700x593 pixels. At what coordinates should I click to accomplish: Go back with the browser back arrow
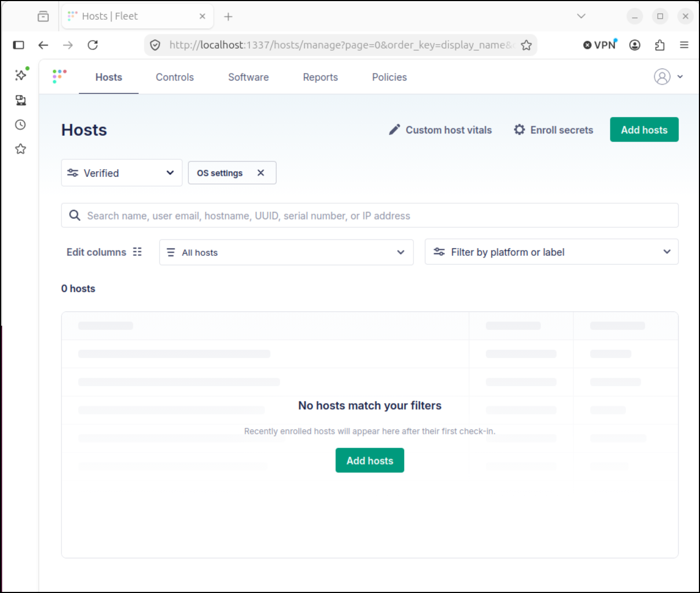[43, 45]
